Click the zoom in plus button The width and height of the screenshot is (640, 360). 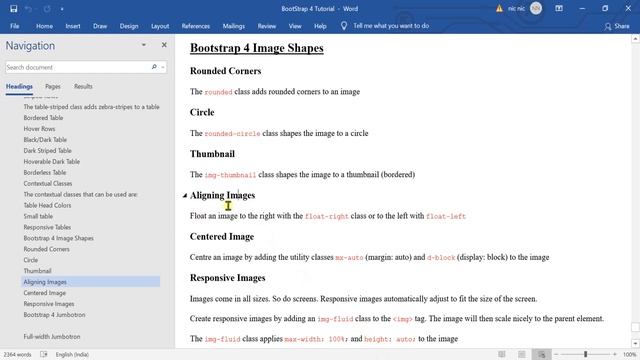point(615,354)
